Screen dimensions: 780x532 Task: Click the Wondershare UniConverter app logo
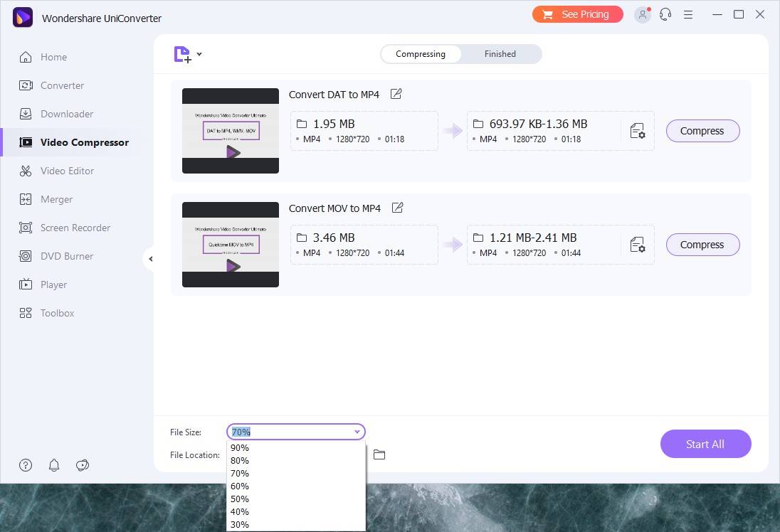[x=22, y=17]
